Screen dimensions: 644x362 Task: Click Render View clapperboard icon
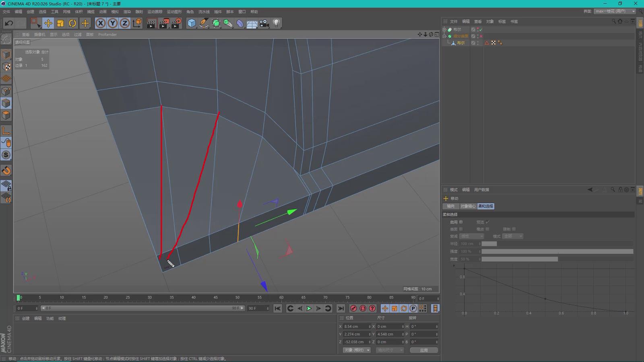tap(151, 23)
